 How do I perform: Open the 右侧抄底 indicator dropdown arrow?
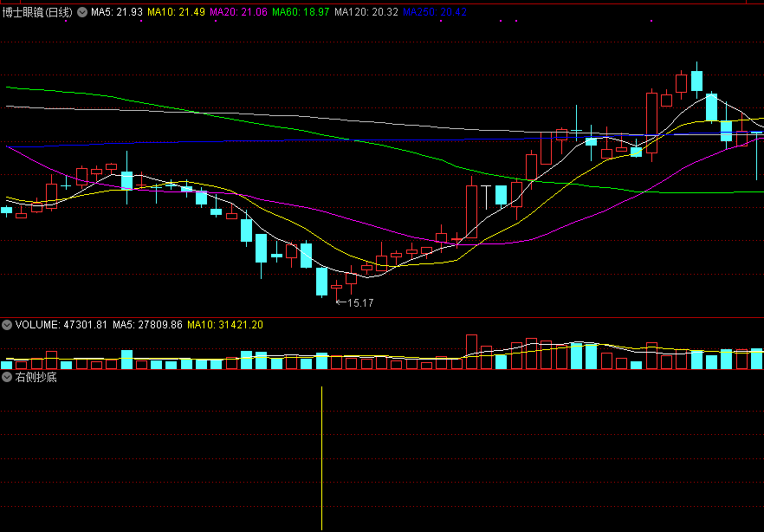[7, 377]
